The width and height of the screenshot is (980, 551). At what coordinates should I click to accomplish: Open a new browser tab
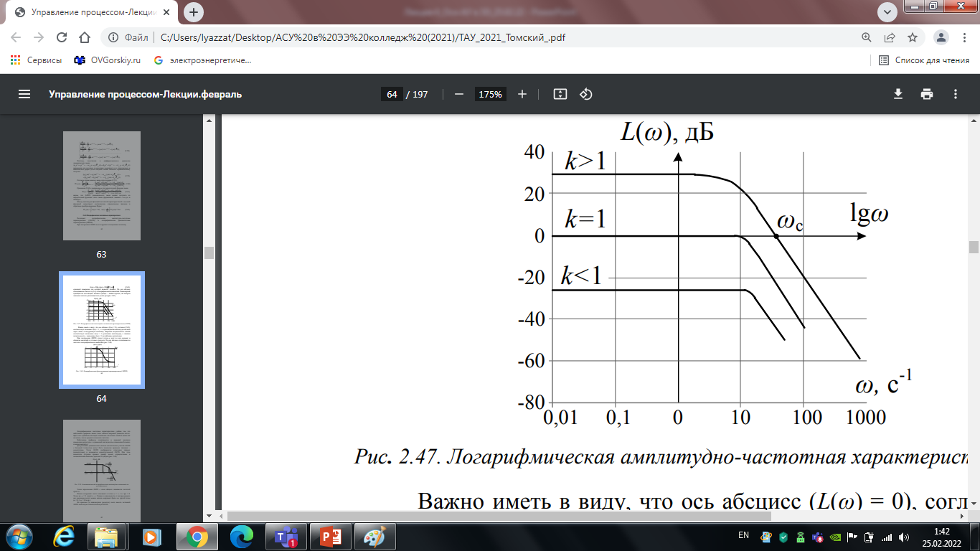point(194,12)
